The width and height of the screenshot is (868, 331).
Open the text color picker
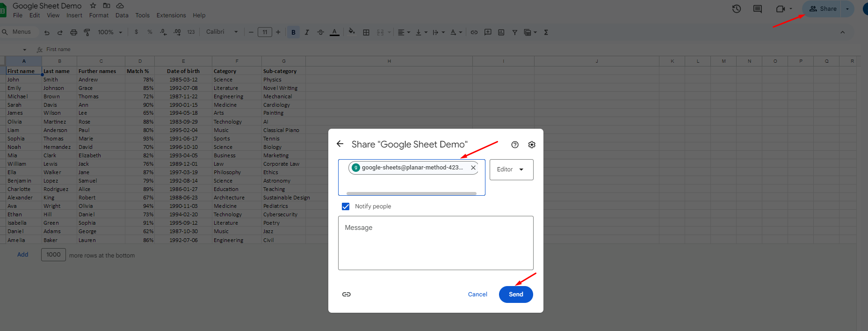(x=334, y=32)
